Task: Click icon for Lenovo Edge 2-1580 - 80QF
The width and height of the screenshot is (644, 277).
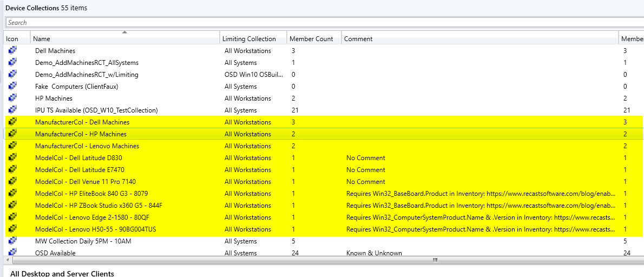Action: tap(12, 217)
